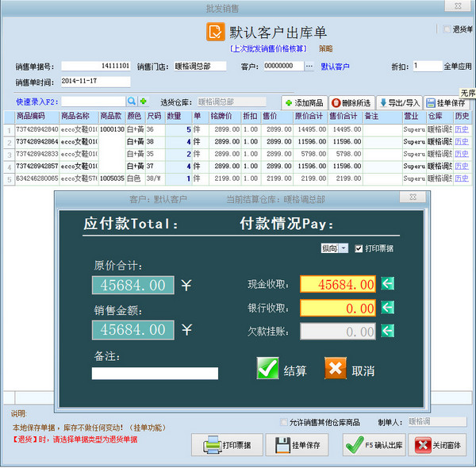This screenshot has width=476, height=468.
Task: Click the 银行收取 amount field
Action: tap(337, 307)
